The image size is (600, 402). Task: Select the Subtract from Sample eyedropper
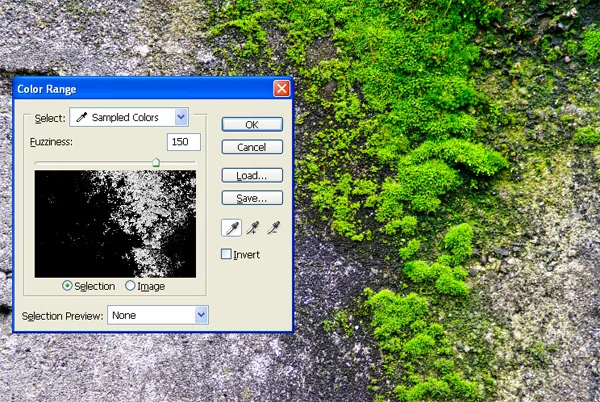[273, 228]
